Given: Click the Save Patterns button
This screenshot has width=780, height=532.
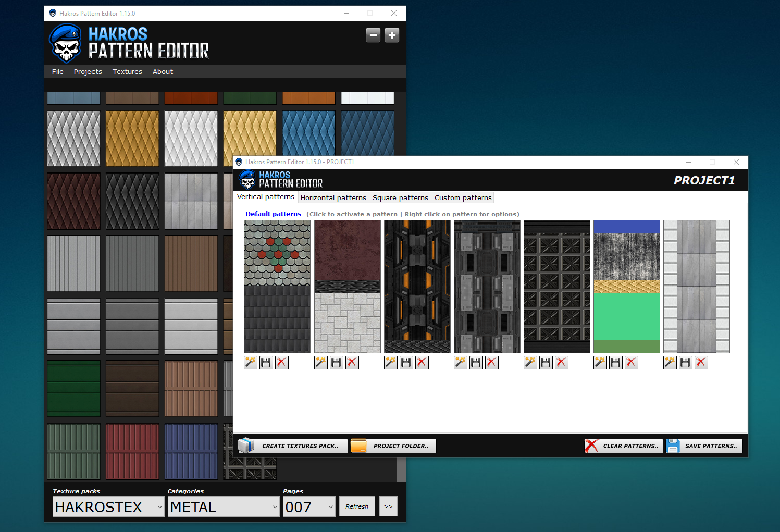Looking at the screenshot, I should pos(704,446).
